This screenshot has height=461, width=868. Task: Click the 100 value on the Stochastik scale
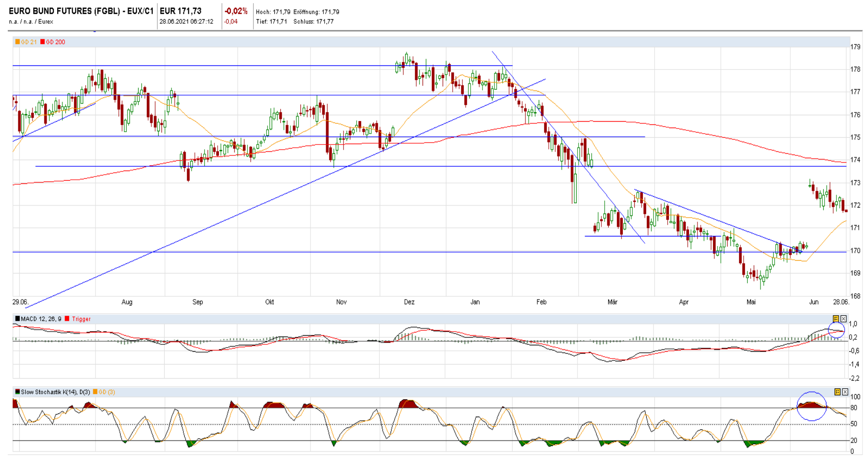click(x=855, y=397)
